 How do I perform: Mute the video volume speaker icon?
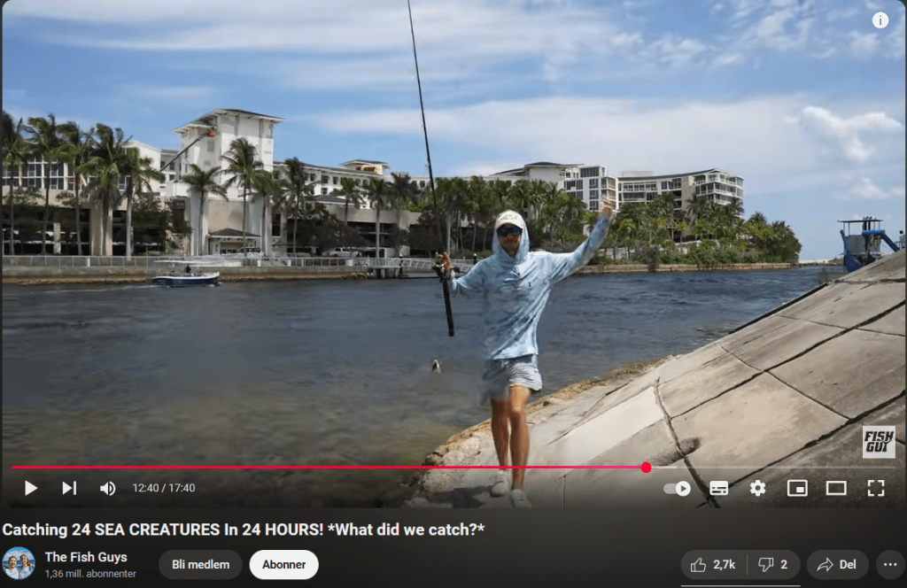pos(107,489)
